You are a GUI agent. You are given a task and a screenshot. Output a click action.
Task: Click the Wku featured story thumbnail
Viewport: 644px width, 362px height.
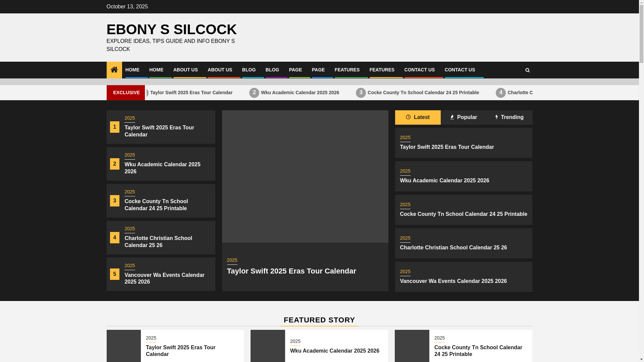point(268,346)
